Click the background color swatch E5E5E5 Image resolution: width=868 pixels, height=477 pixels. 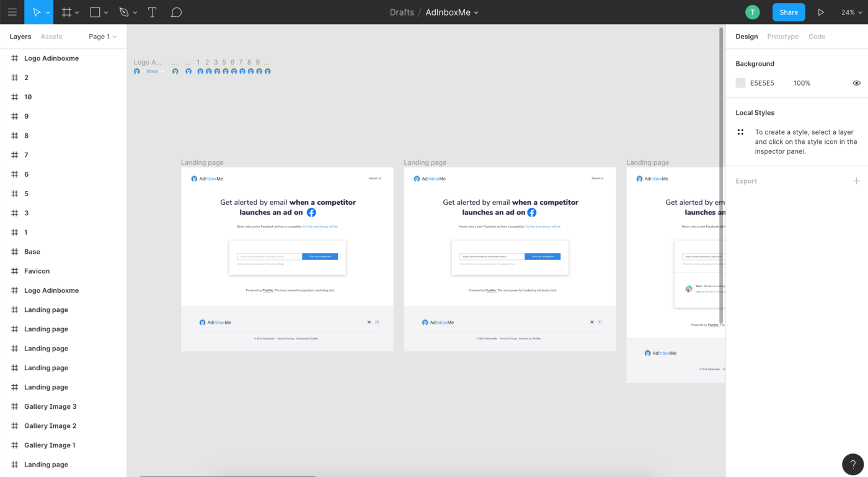pos(740,83)
